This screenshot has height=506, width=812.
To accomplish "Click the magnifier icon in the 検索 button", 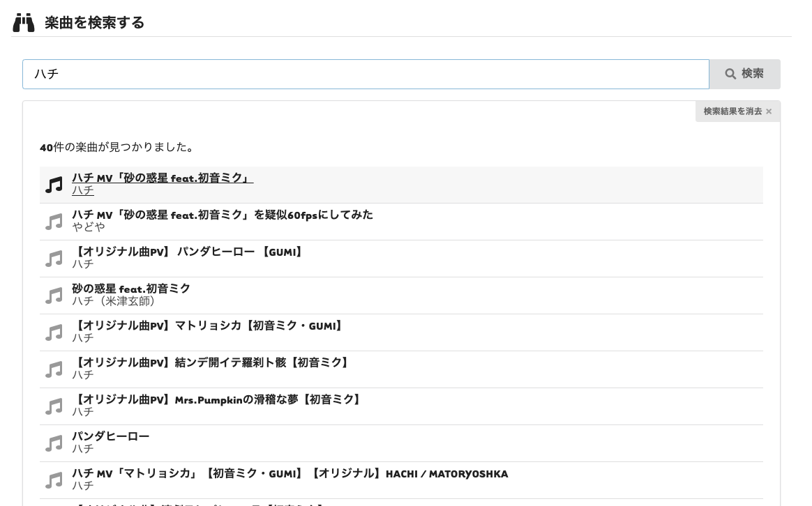I will pyautogui.click(x=730, y=74).
